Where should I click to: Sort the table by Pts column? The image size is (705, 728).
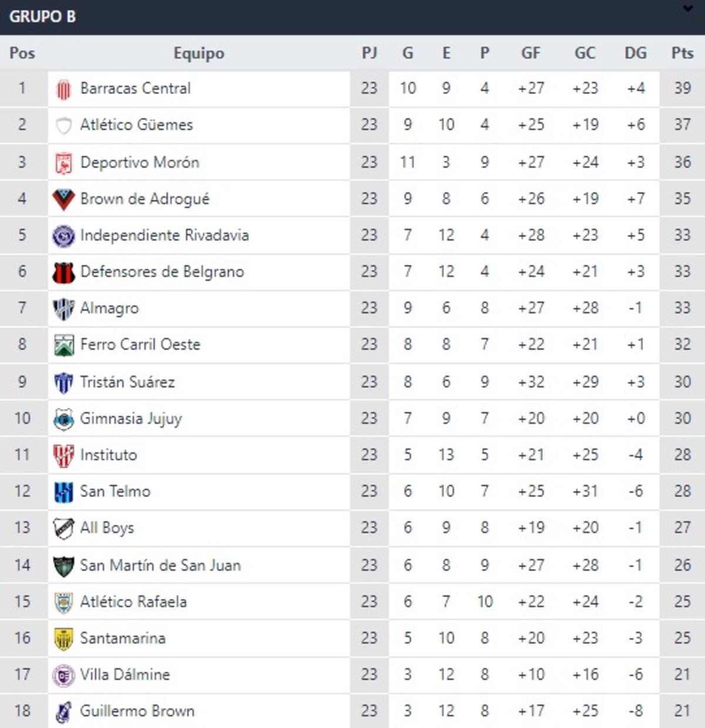click(682, 53)
